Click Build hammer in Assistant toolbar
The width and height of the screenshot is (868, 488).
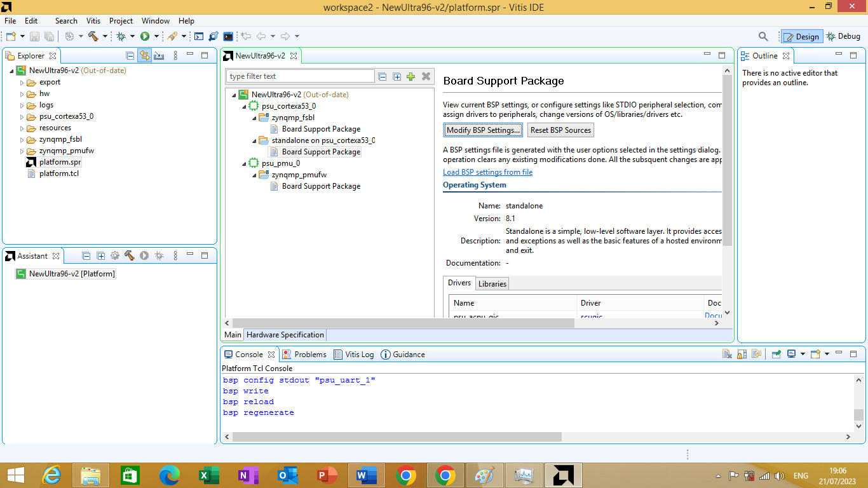point(130,256)
